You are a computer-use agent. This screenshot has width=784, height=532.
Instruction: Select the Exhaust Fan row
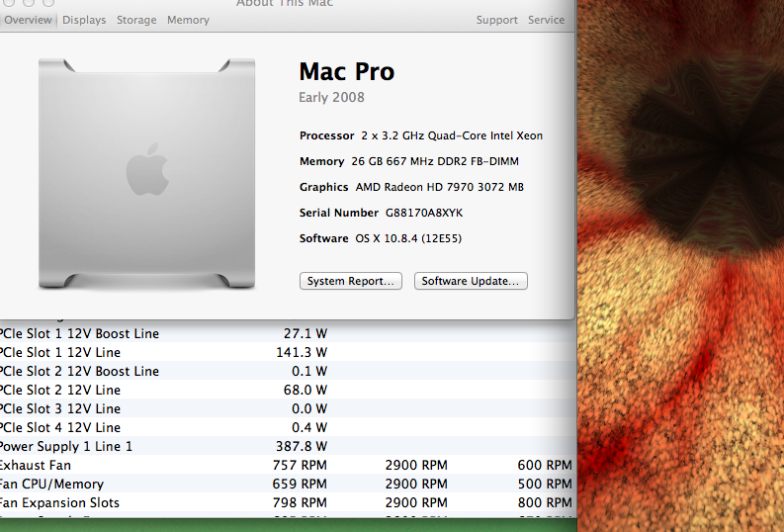(x=288, y=465)
